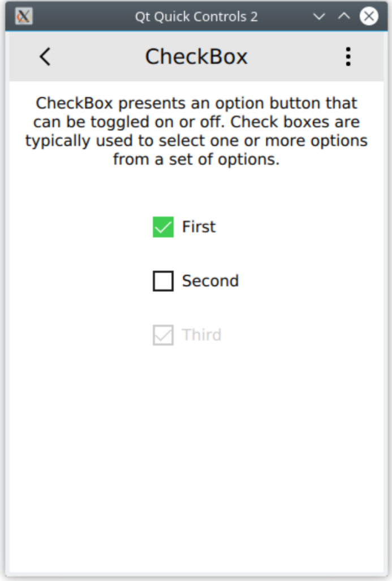This screenshot has height=581, width=392.
Task: Open the three-dot overflow menu
Action: pyautogui.click(x=348, y=57)
